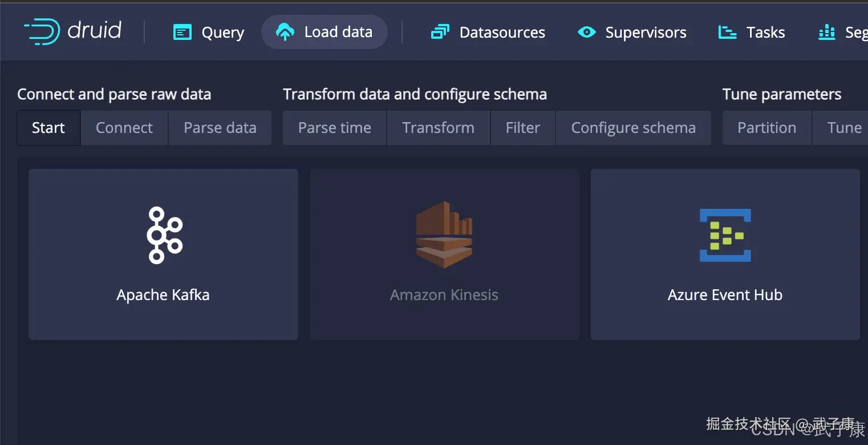Select the Azure Event Hub logo

[x=725, y=235]
